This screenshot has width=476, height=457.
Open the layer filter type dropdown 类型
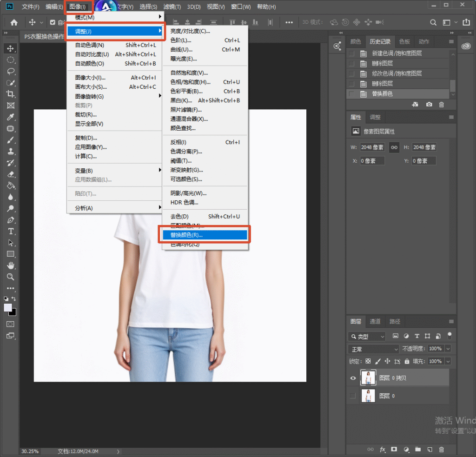[367, 336]
